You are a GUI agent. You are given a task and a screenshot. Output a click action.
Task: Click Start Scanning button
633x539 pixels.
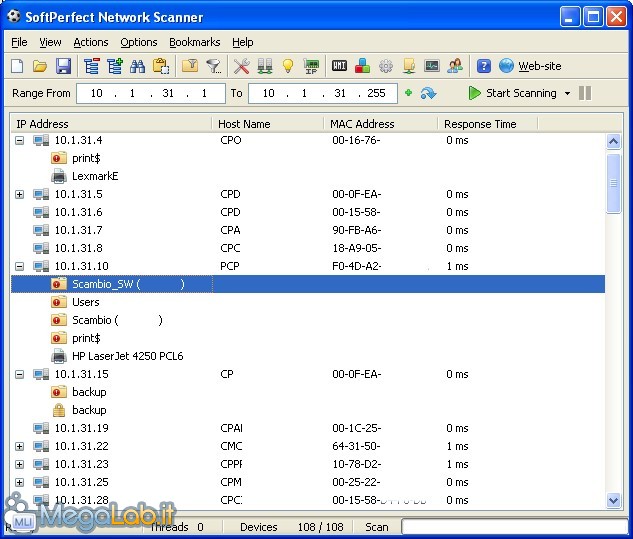point(512,93)
